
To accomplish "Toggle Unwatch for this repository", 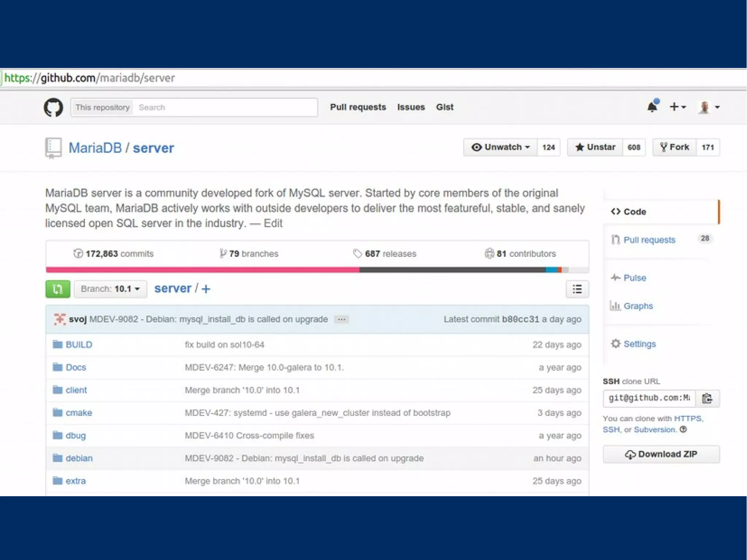I will click(500, 147).
